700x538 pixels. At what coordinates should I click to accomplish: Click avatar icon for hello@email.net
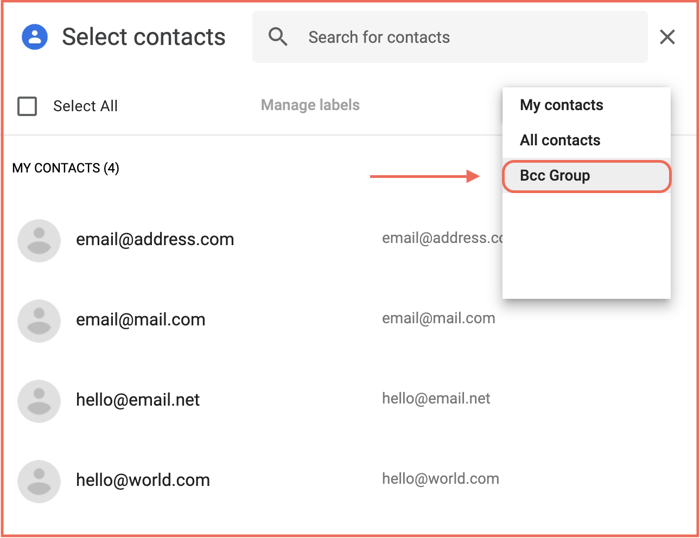40,400
